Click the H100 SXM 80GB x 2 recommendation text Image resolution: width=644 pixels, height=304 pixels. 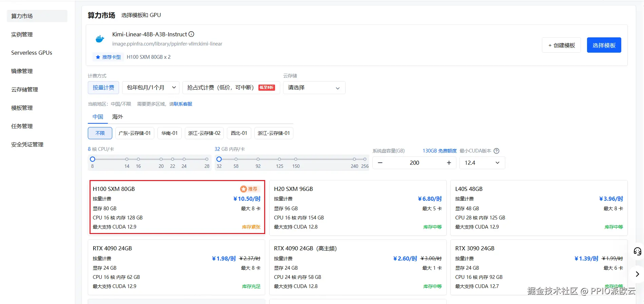[x=149, y=57]
